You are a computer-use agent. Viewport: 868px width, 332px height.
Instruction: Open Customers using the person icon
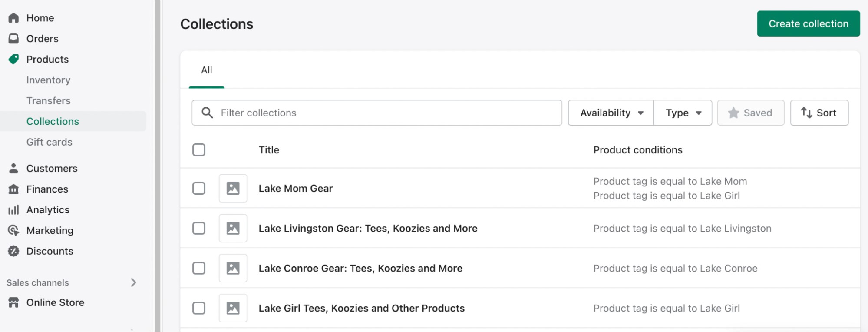coord(13,168)
